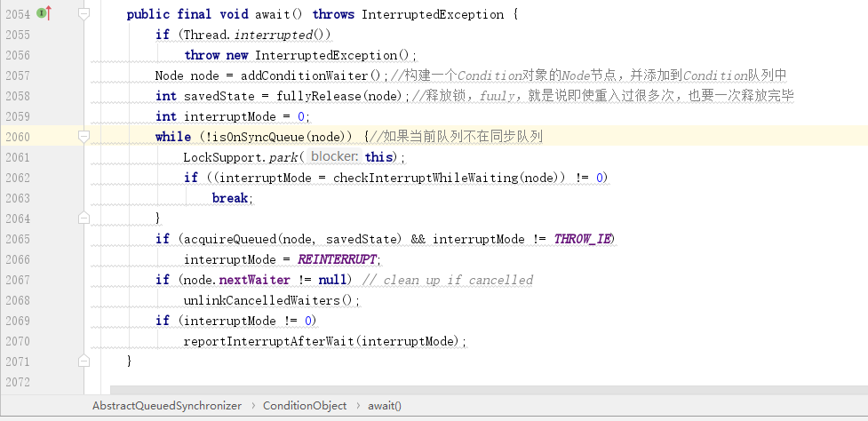Collapse the await() method fold at line 2054

(84, 14)
